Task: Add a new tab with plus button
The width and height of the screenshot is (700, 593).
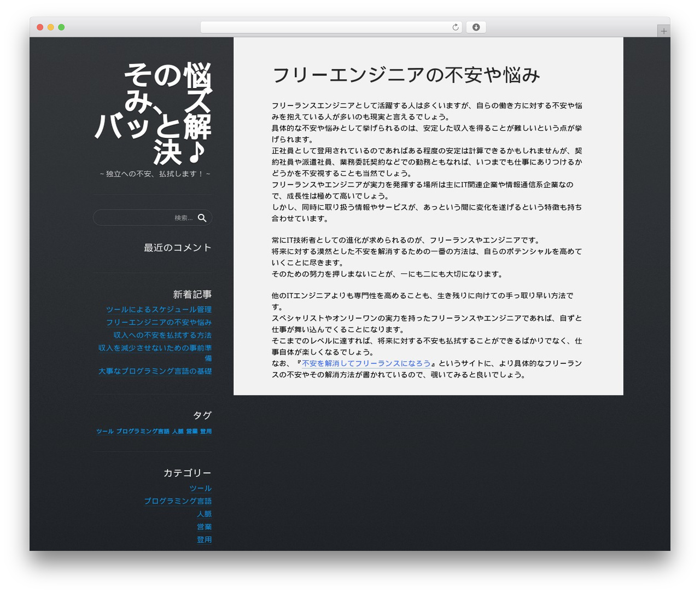Action: click(x=663, y=31)
